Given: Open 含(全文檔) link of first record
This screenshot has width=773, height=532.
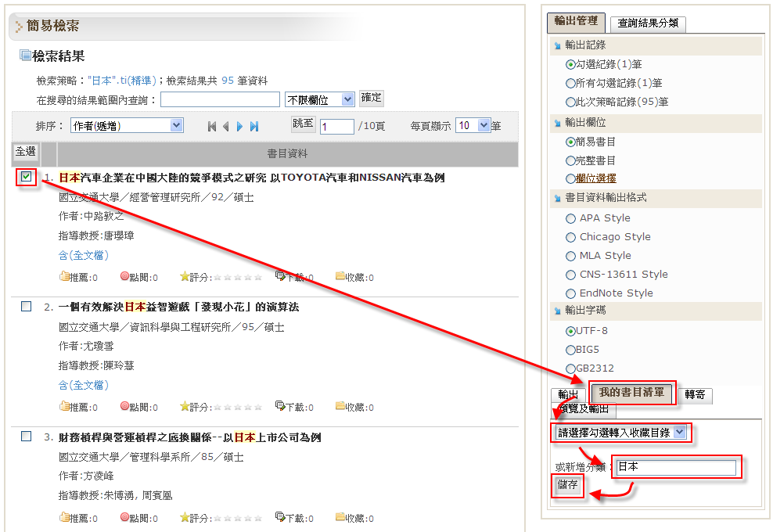Looking at the screenshot, I should tap(84, 255).
